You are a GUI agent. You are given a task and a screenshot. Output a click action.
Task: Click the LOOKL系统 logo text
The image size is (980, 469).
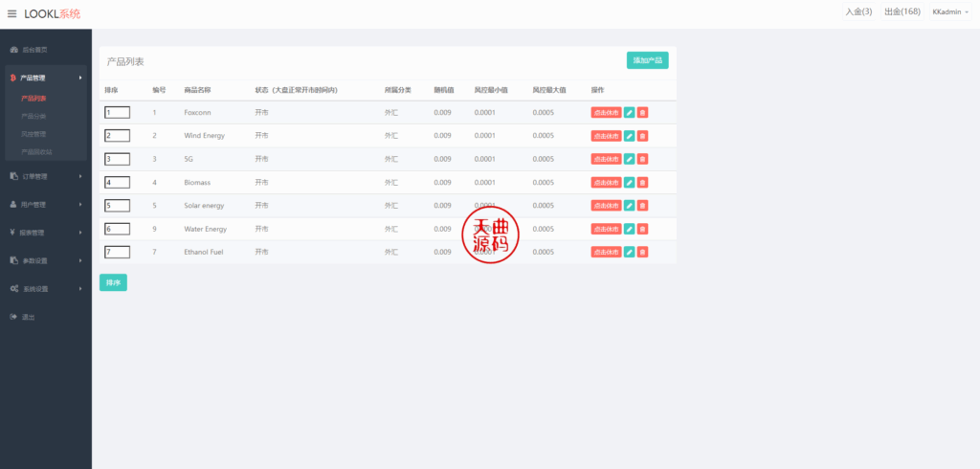(53, 13)
